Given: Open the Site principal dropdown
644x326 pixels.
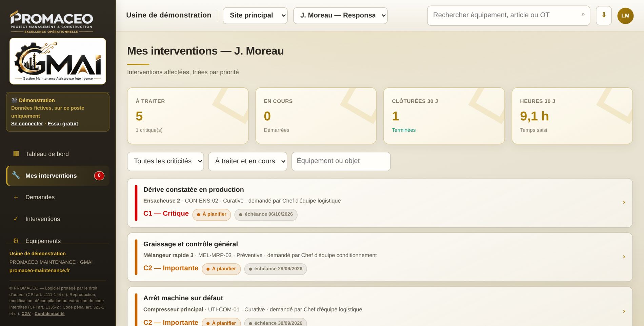Looking at the screenshot, I should (x=255, y=16).
